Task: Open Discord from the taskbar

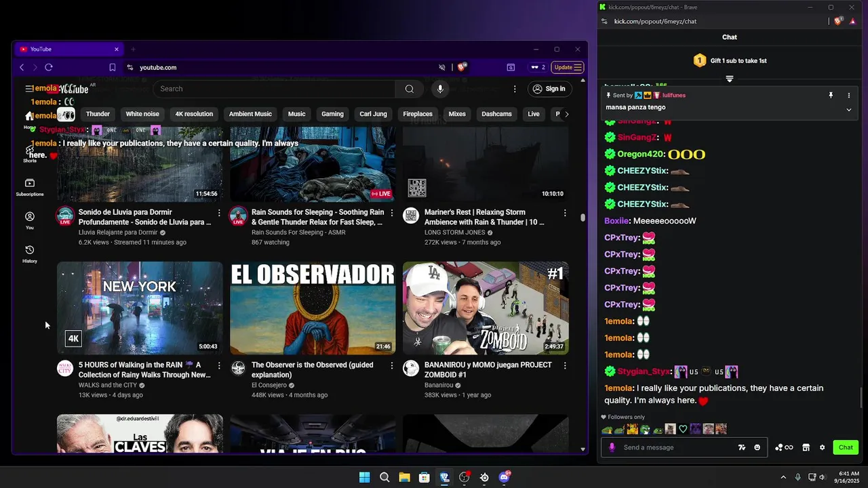Action: click(x=504, y=477)
